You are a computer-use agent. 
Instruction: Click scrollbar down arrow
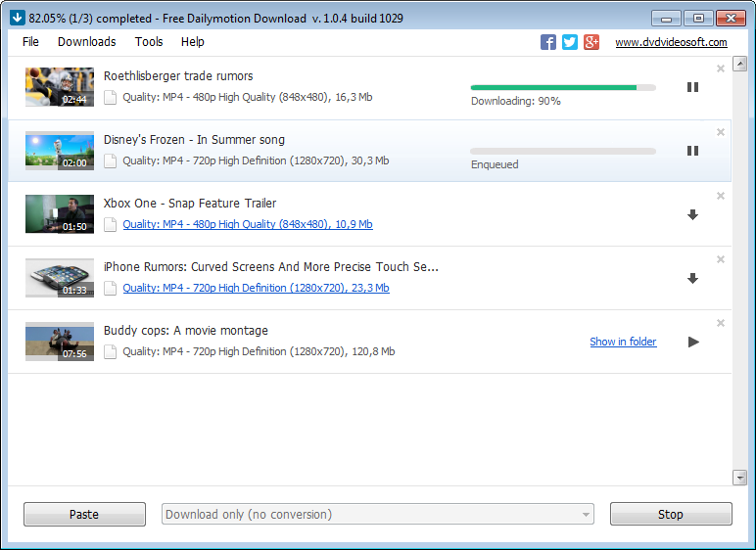(x=739, y=478)
